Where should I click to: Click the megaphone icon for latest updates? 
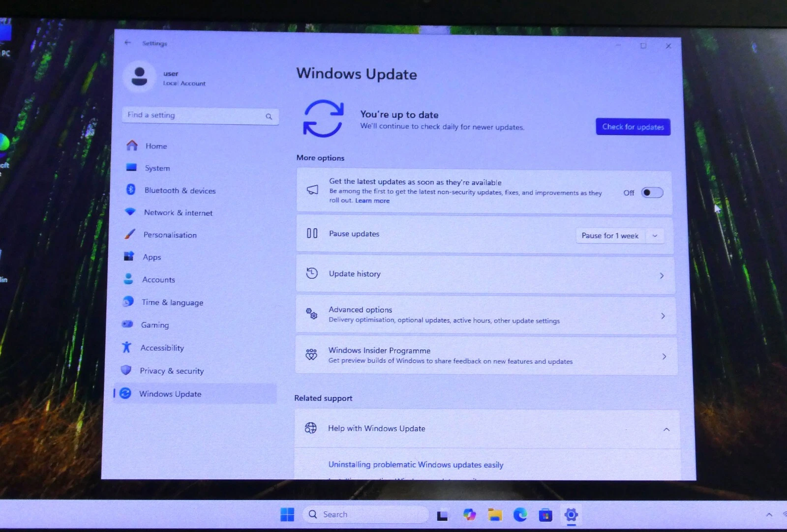pyautogui.click(x=312, y=190)
